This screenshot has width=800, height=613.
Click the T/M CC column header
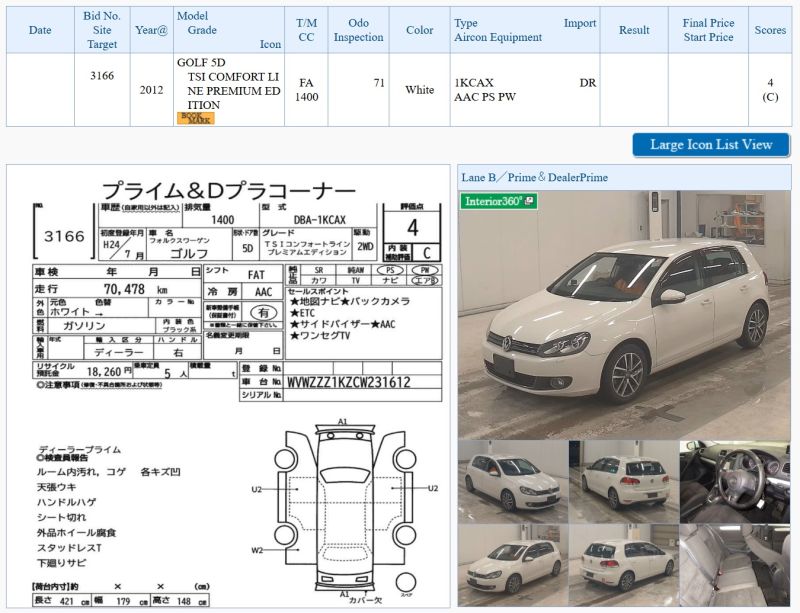[306, 30]
